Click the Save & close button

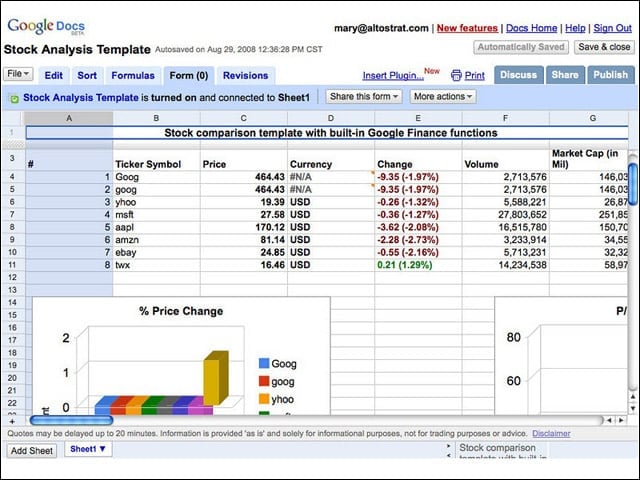coord(604,47)
